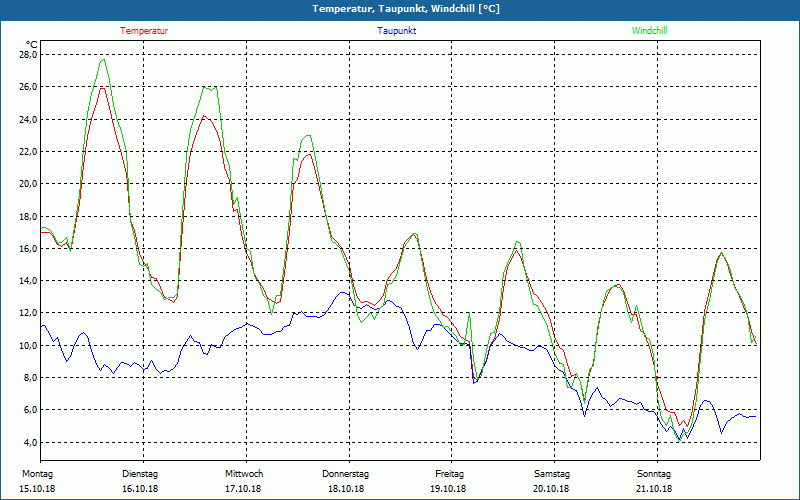Click the 20.10.18 date label
This screenshot has height=500, width=800.
551,489
